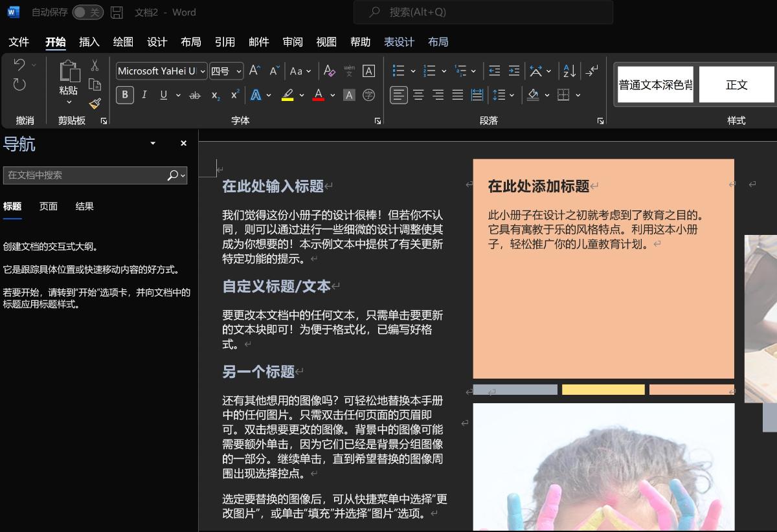Copy selection using the copy icon
The width and height of the screenshot is (777, 532).
click(95, 85)
